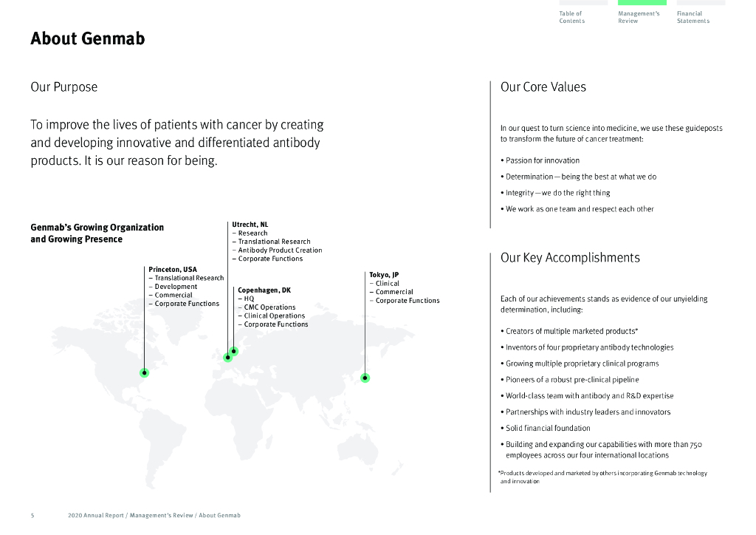The image size is (756, 535).
Task: Click 'HQ' under Copenhagen
Action: pyautogui.click(x=246, y=299)
